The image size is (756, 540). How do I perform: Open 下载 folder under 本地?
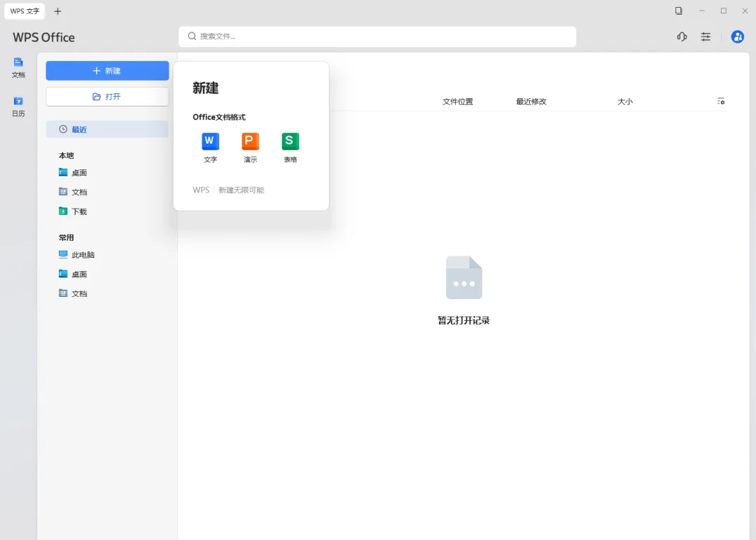click(73, 211)
